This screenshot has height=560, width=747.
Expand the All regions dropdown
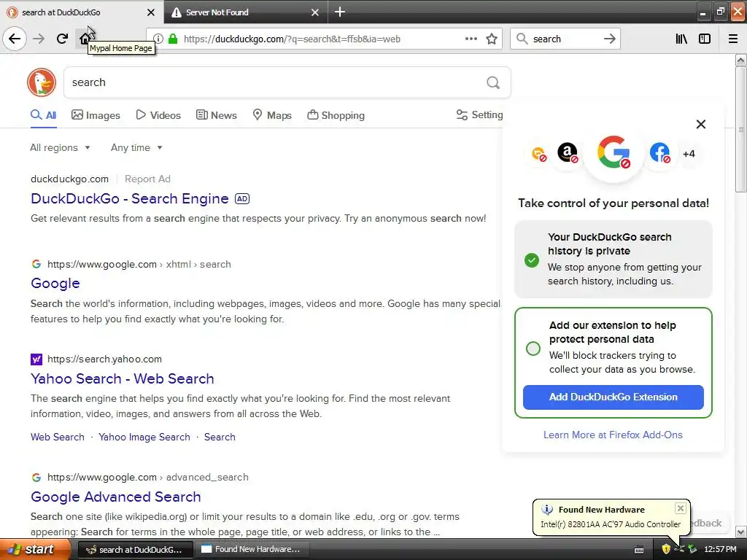[60, 147]
